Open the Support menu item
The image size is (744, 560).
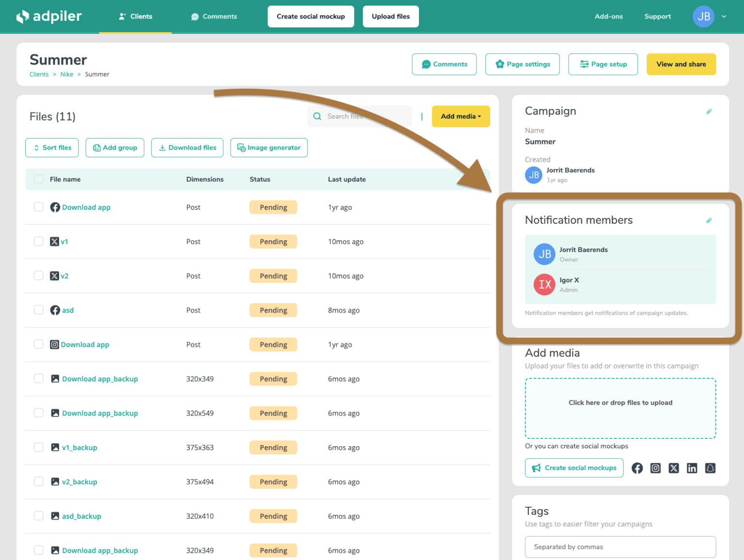pos(657,16)
